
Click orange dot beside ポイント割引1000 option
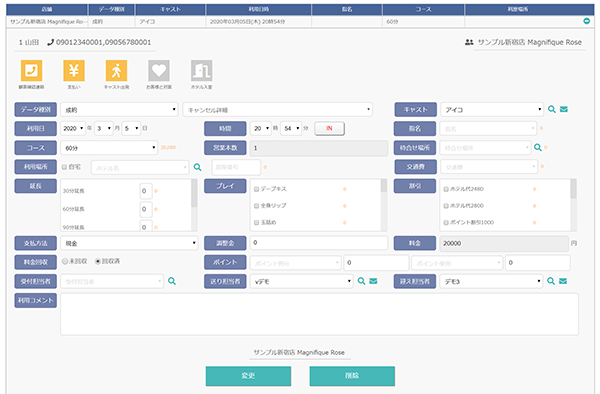point(534,222)
